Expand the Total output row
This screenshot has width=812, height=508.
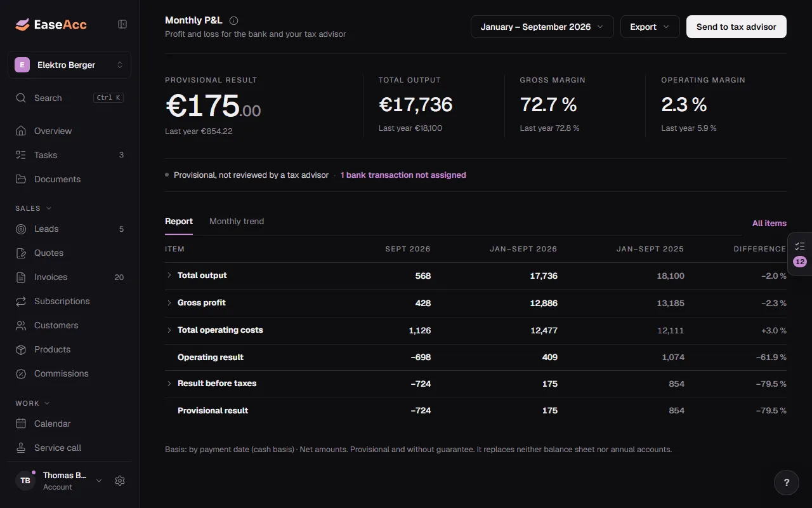point(169,275)
